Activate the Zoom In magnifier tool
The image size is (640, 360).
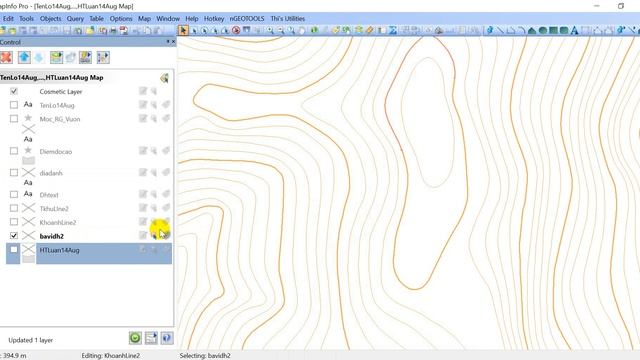click(x=270, y=30)
